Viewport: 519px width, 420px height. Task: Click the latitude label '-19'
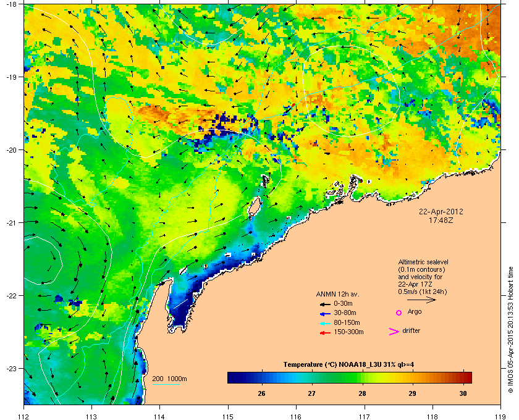click(11, 77)
